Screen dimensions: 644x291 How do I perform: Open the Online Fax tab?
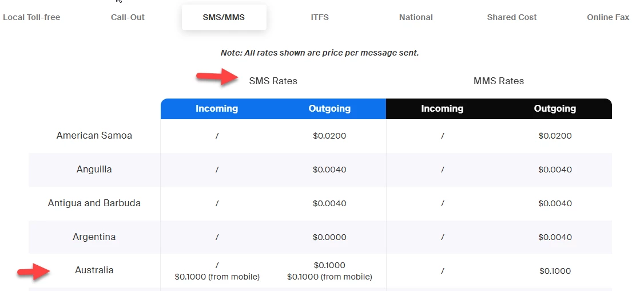pyautogui.click(x=608, y=17)
